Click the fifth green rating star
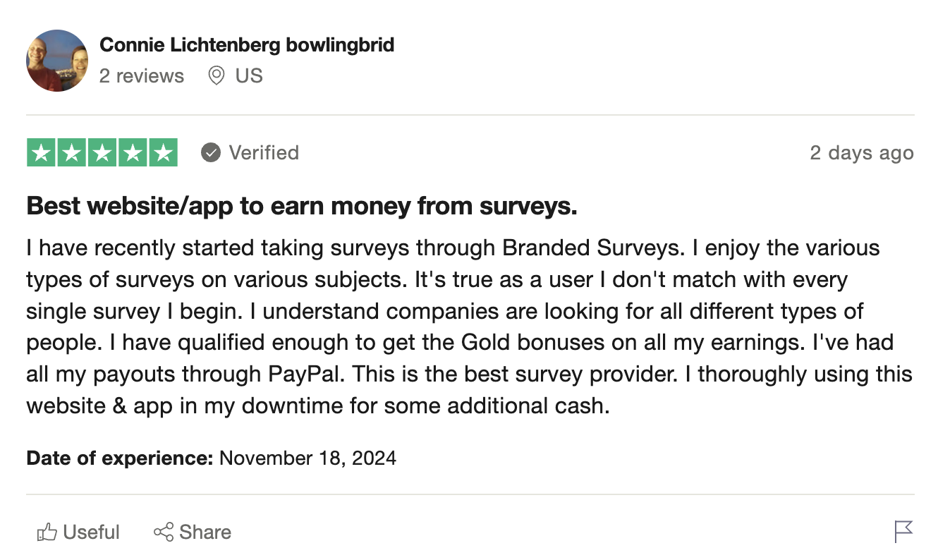Image resolution: width=938 pixels, height=560 pixels. tap(163, 153)
